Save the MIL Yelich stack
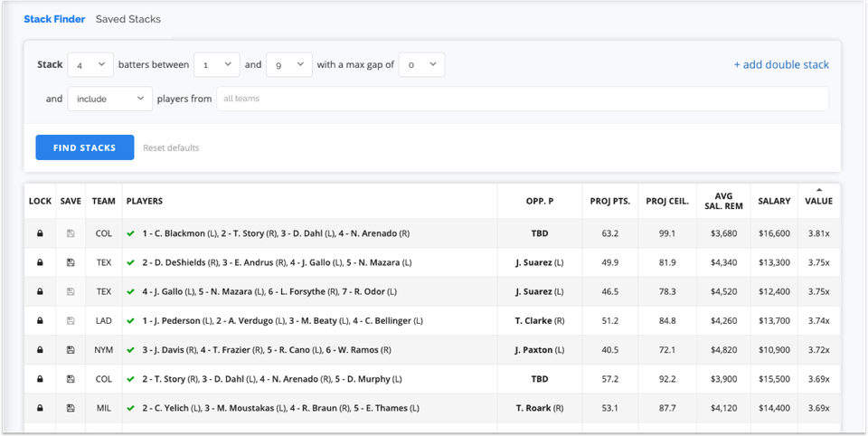 71,408
